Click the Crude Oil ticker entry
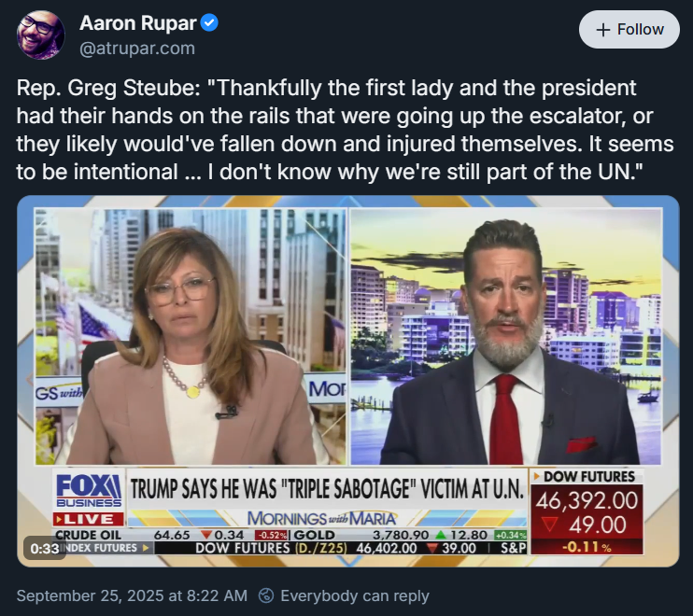 (x=172, y=535)
